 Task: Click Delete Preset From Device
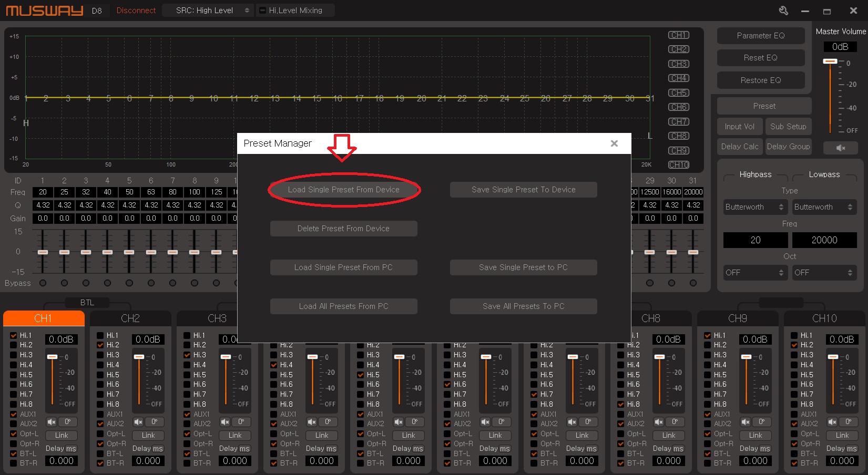pyautogui.click(x=344, y=229)
